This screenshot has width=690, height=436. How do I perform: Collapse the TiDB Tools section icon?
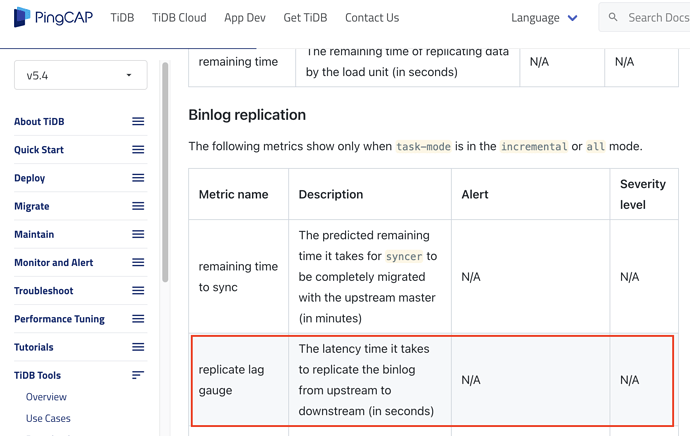[x=138, y=375]
